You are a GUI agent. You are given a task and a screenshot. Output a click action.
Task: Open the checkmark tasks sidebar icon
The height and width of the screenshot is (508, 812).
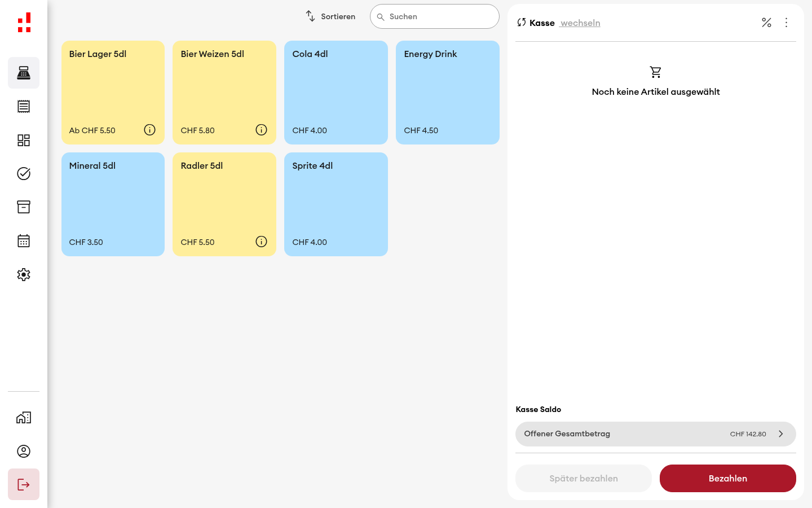pos(24,173)
